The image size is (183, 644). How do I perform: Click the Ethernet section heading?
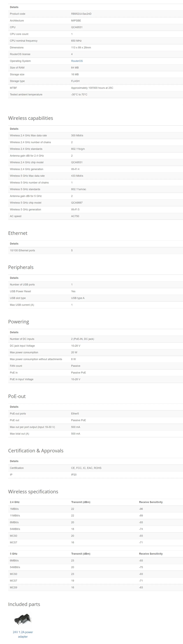pyautogui.click(x=18, y=233)
